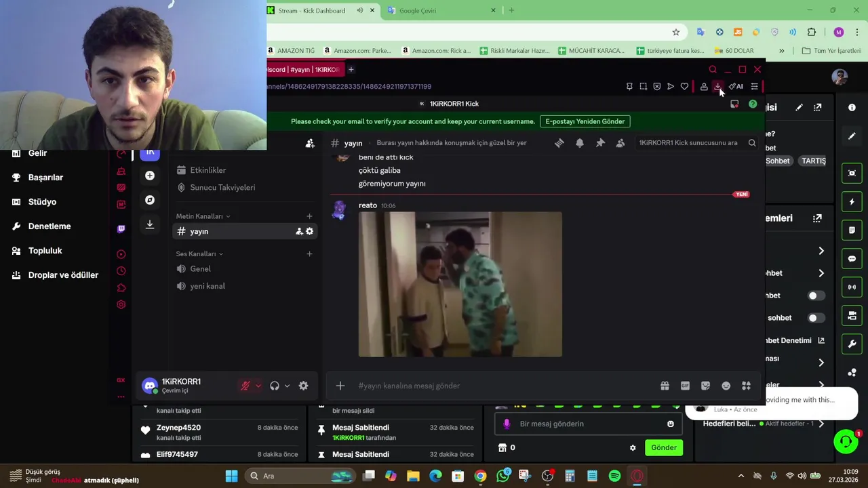
Task: Click Discord add a server plus icon
Action: 150,176
